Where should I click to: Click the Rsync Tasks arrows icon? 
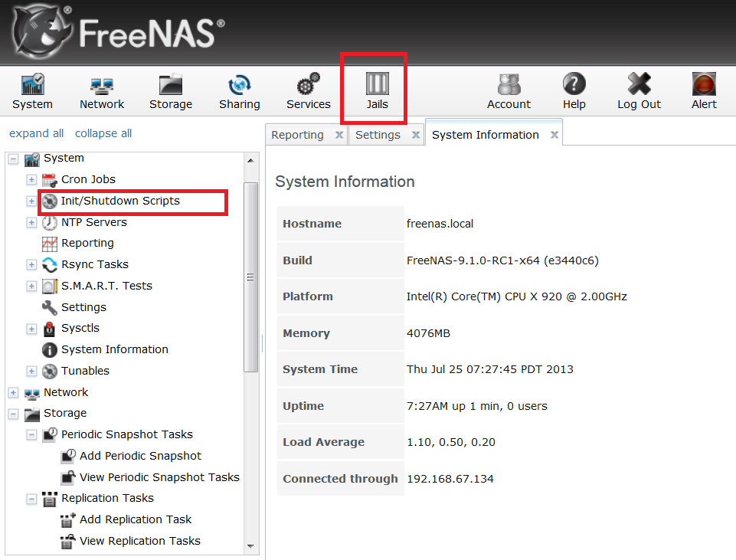coord(49,265)
